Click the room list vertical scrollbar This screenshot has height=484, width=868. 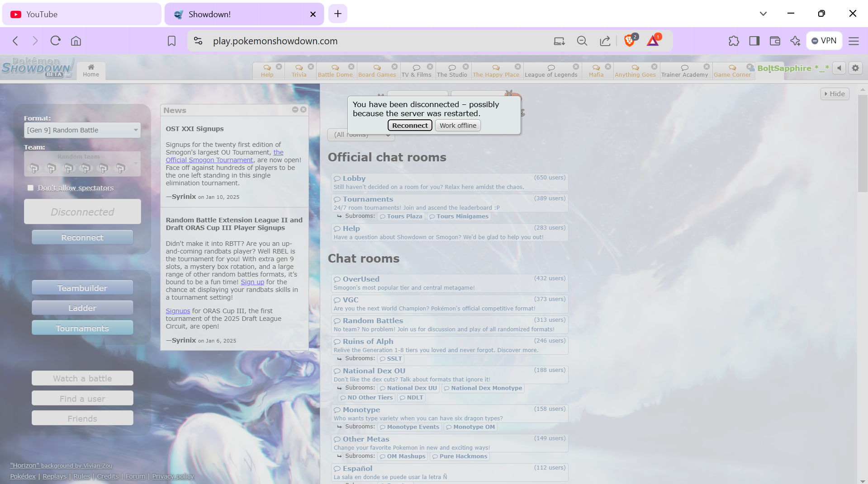(x=862, y=143)
